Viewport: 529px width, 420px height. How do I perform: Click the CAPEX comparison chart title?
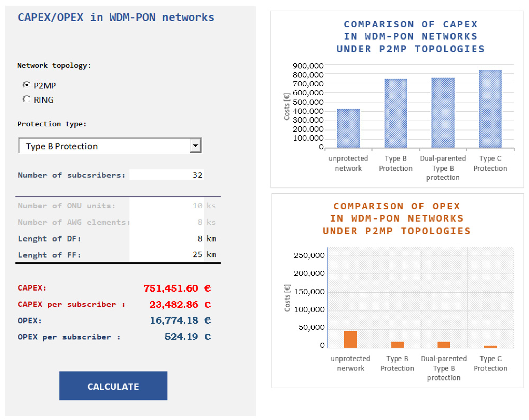tap(411, 37)
